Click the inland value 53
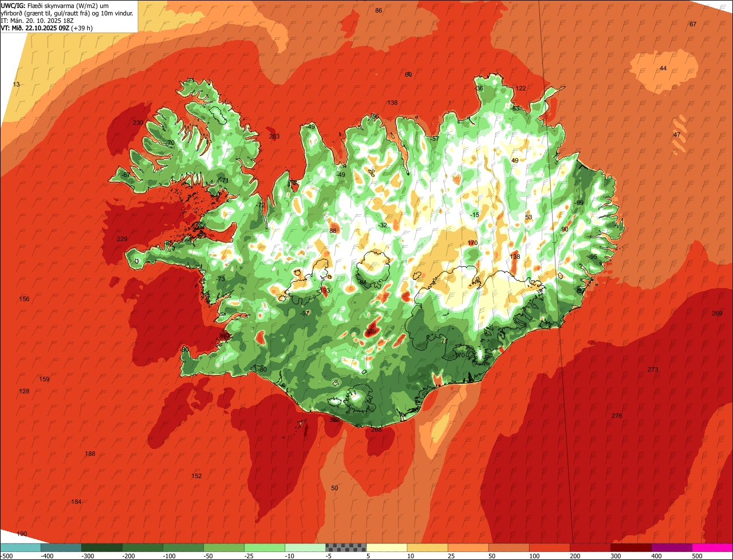The image size is (733, 560). 529,218
